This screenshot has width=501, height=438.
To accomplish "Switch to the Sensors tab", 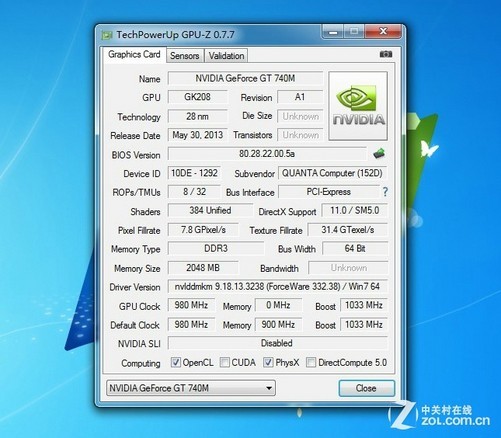I will 185,56.
